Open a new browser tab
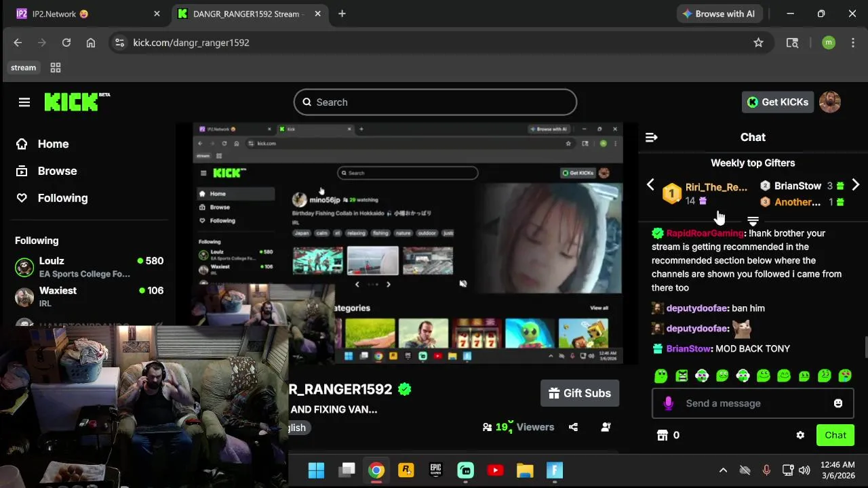The image size is (868, 488). pos(342,14)
